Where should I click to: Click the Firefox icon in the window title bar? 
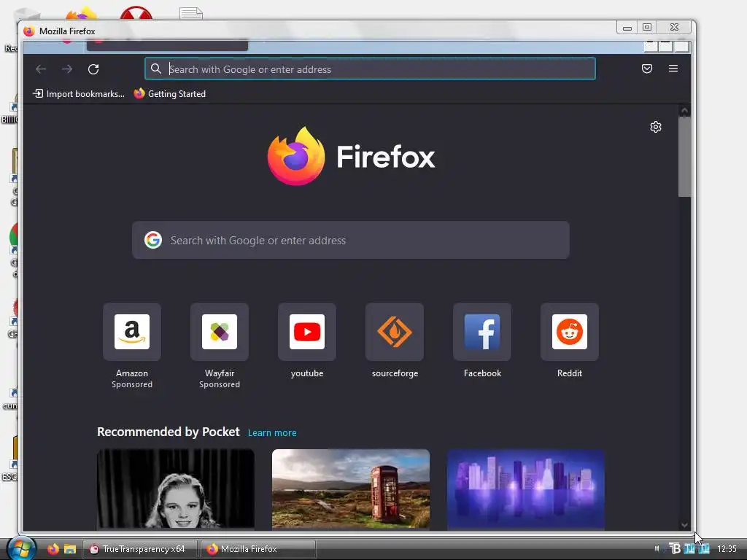(29, 31)
